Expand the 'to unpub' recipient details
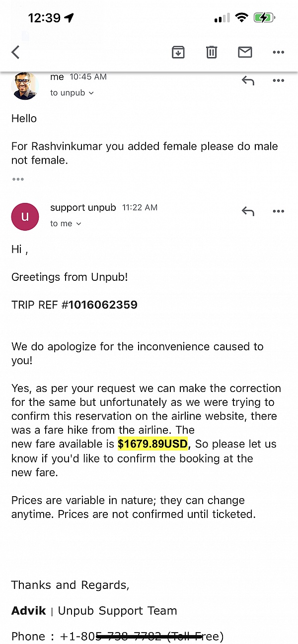298x644 pixels. coord(72,93)
